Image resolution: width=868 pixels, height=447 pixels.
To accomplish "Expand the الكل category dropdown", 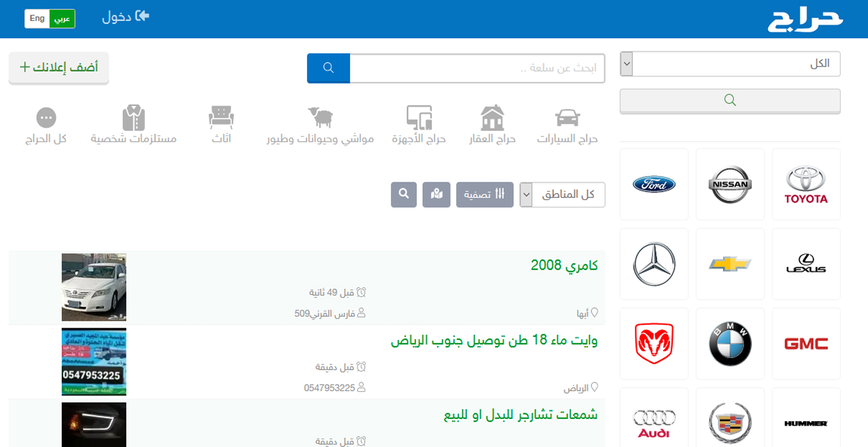I will tap(730, 63).
